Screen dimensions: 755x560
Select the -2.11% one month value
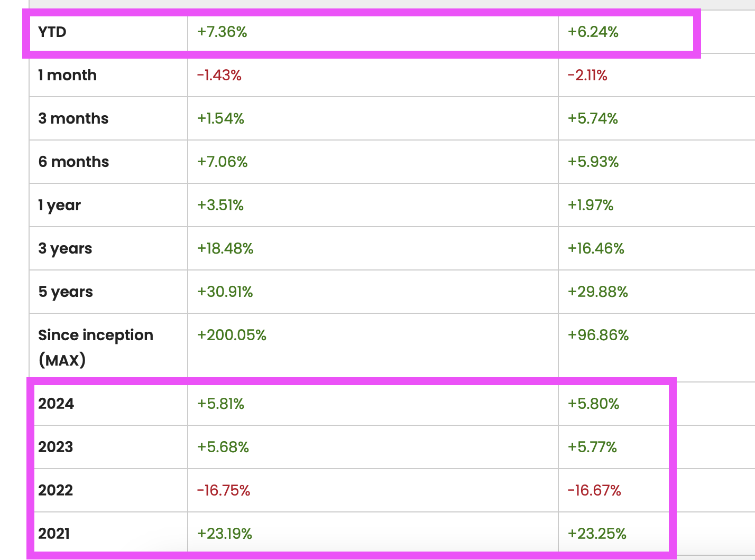tap(587, 76)
